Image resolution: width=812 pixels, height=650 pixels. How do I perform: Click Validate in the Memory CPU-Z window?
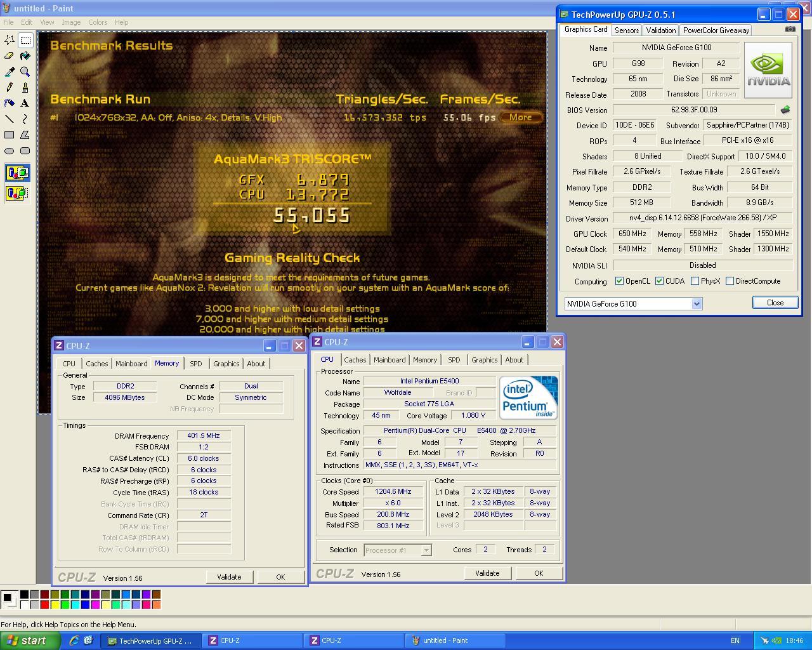pos(229,577)
